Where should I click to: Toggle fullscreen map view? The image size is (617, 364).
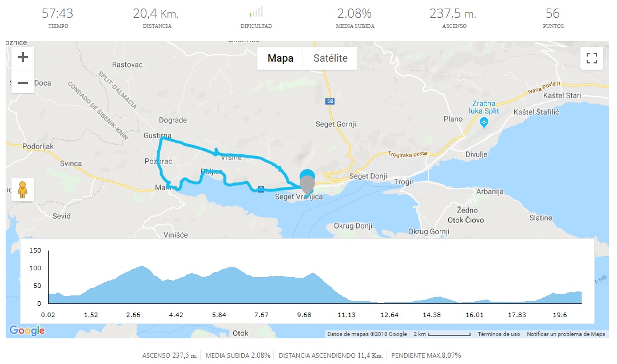pos(592,58)
